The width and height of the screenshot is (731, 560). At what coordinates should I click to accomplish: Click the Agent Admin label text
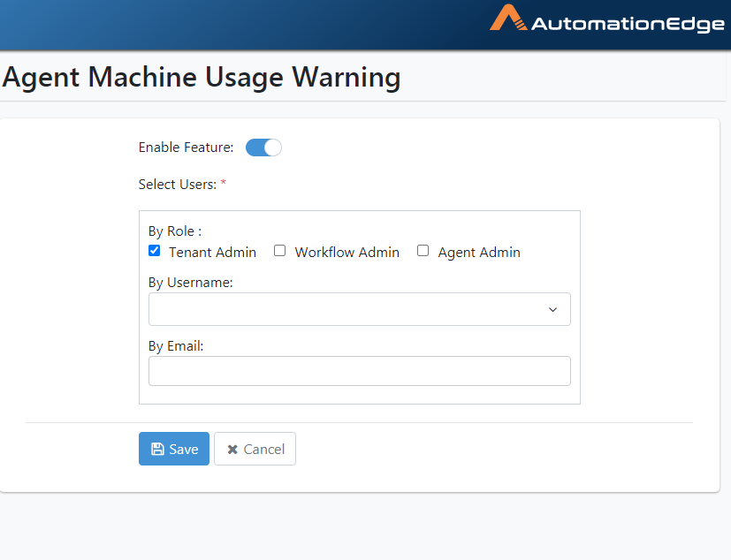(x=479, y=253)
